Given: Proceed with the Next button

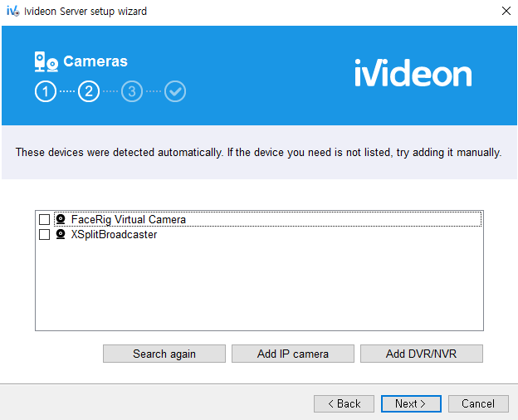Looking at the screenshot, I should pos(411,403).
